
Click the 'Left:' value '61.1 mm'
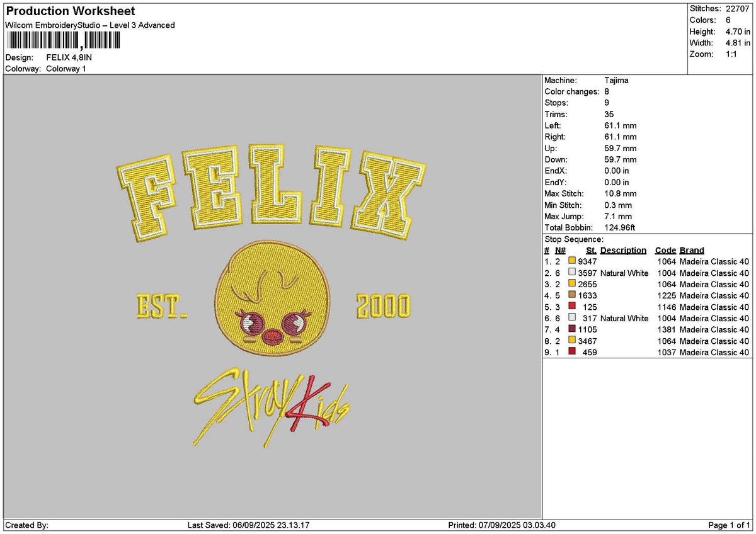pyautogui.click(x=621, y=125)
